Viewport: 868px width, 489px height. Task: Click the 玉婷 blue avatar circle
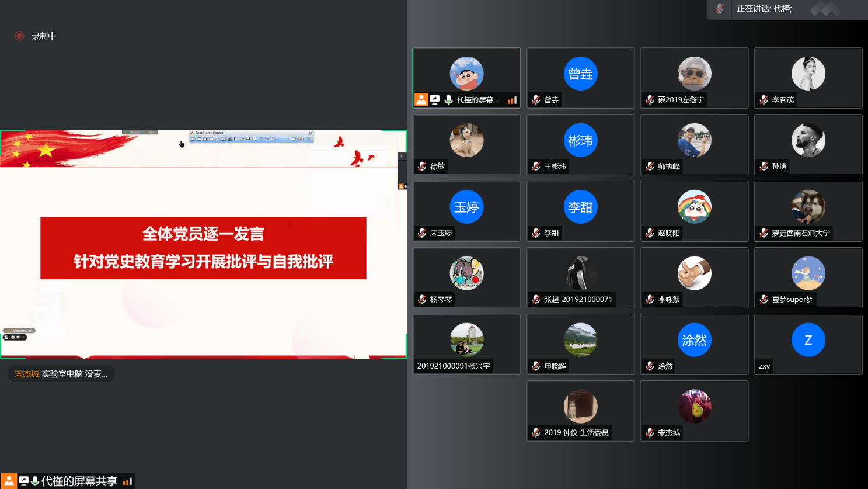click(466, 207)
